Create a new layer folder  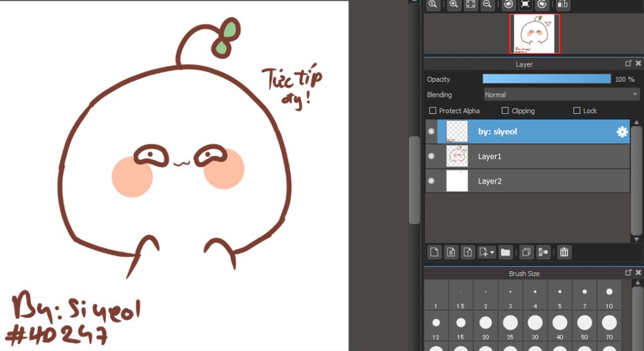click(x=506, y=252)
